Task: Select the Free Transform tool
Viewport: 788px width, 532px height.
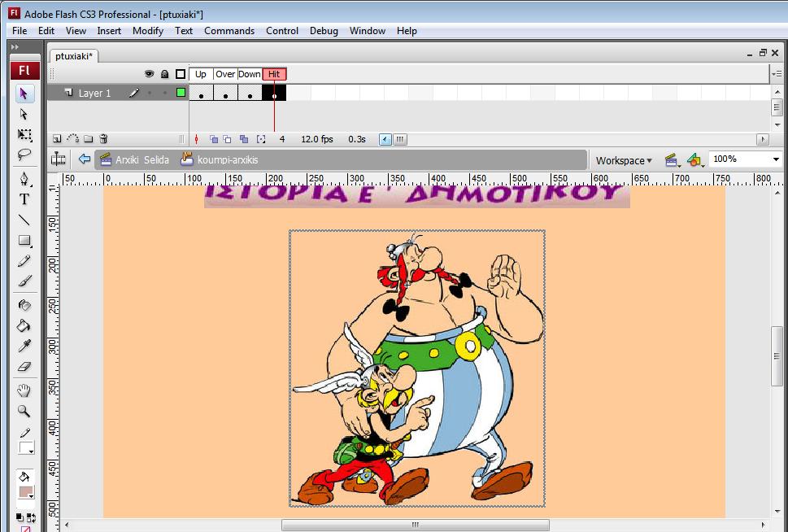Action: pos(24,134)
